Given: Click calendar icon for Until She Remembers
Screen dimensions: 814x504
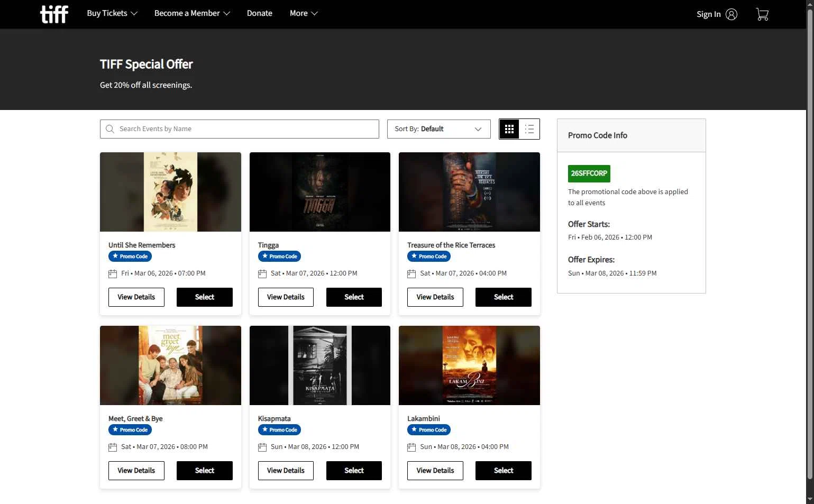Looking at the screenshot, I should (113, 273).
